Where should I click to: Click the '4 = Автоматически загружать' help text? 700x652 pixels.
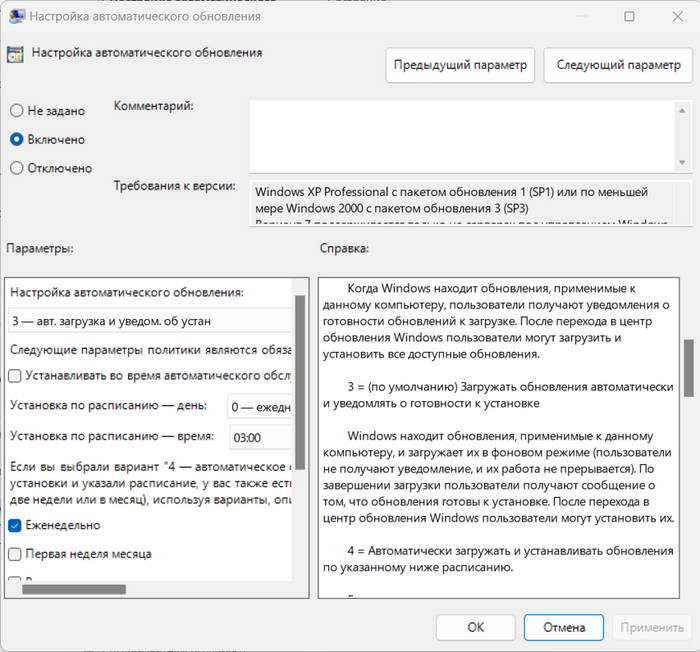[x=498, y=559]
